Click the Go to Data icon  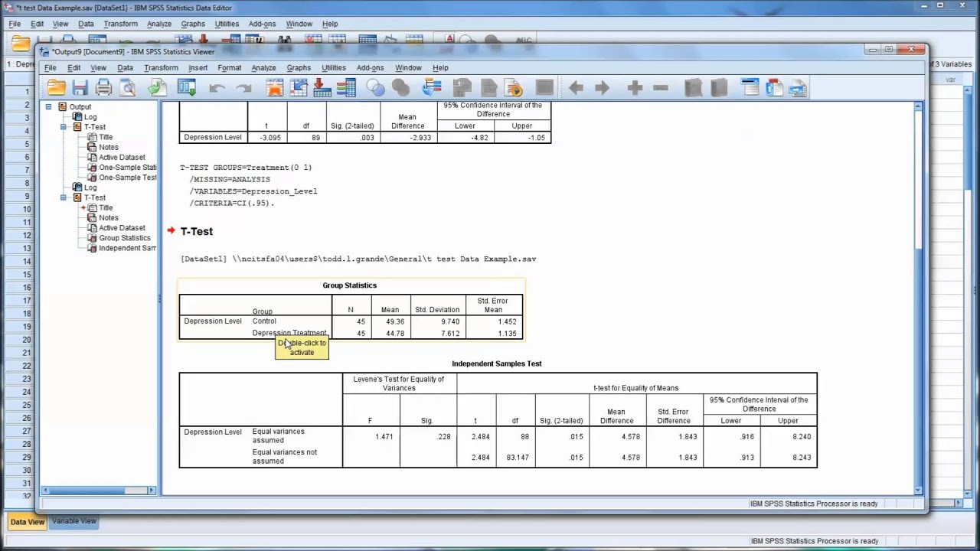pyautogui.click(x=274, y=88)
